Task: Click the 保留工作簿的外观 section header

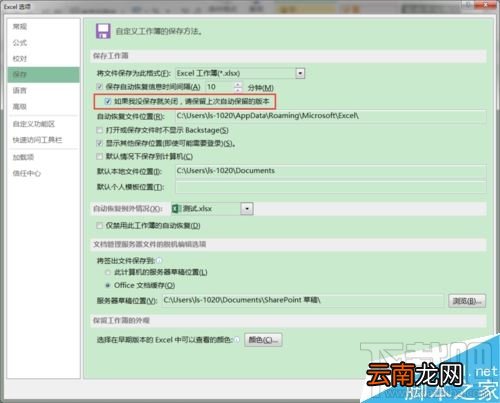Action: click(121, 321)
